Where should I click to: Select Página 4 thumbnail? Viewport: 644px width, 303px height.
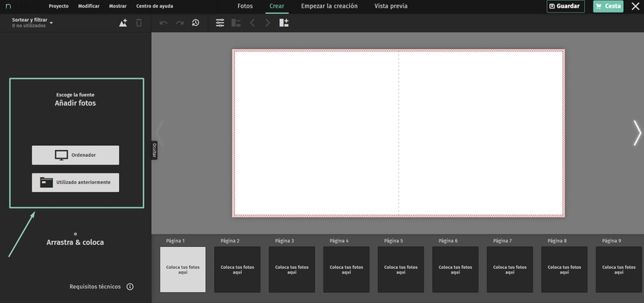346,270
